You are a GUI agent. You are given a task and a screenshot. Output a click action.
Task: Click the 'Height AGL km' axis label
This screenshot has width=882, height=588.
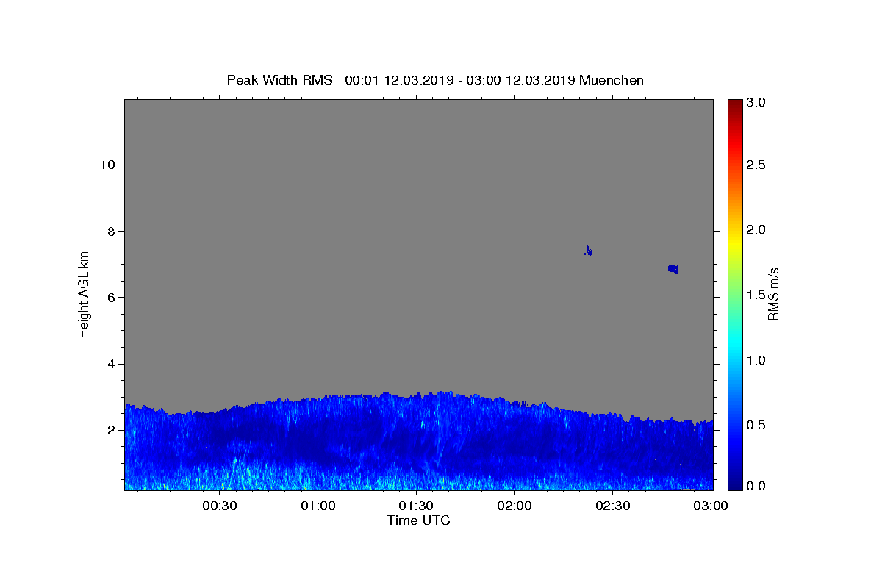pyautogui.click(x=85, y=293)
